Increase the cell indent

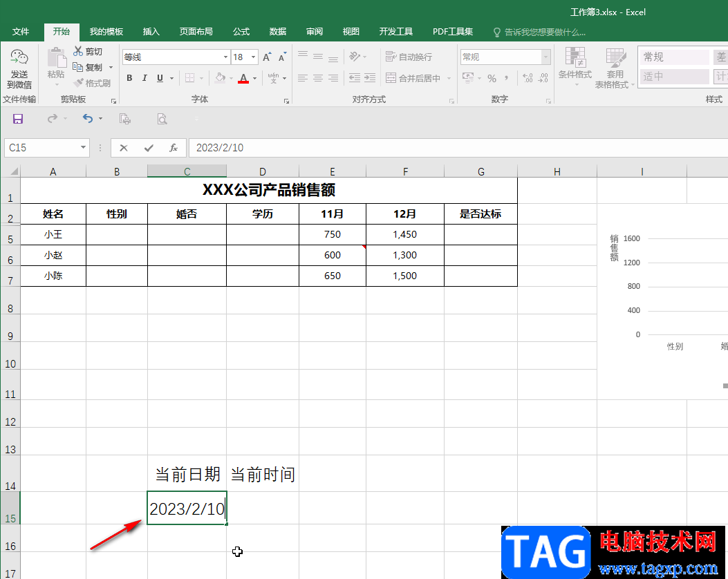(370, 78)
